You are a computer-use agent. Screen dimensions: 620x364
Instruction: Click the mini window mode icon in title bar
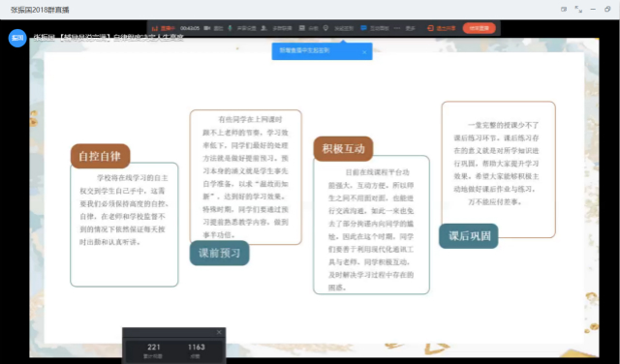click(x=564, y=9)
